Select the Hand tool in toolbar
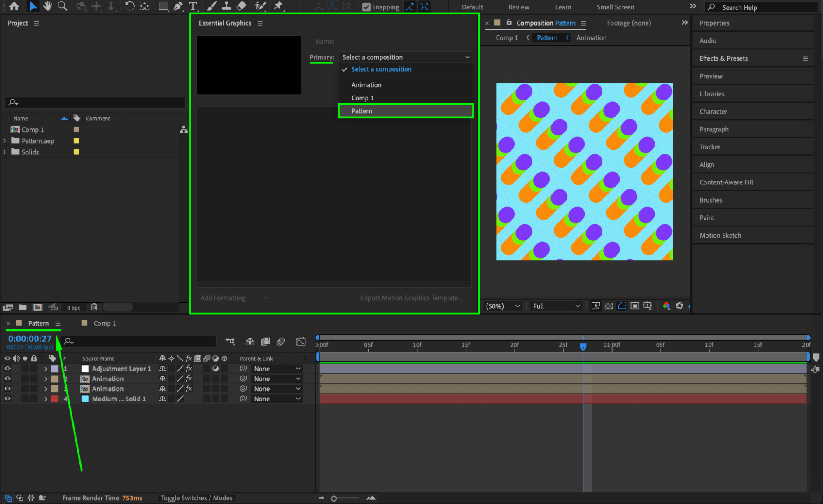 [x=48, y=6]
